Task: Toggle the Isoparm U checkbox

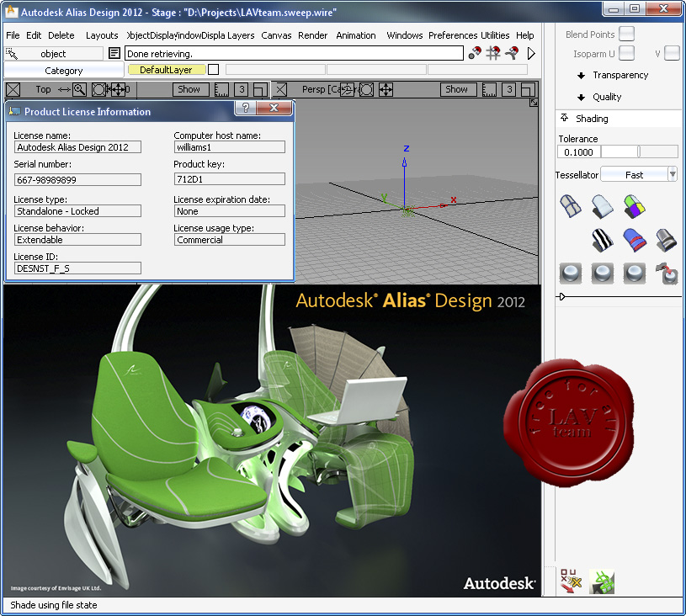Action: pos(626,53)
